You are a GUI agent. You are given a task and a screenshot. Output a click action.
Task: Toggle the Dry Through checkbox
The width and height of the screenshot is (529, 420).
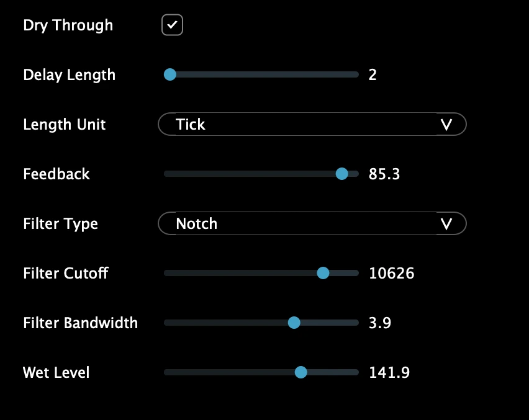(x=172, y=25)
